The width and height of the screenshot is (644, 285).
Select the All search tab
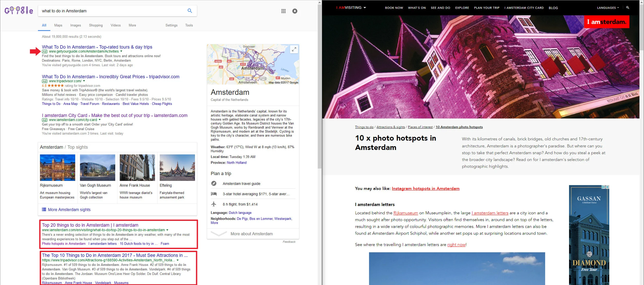coord(44,25)
